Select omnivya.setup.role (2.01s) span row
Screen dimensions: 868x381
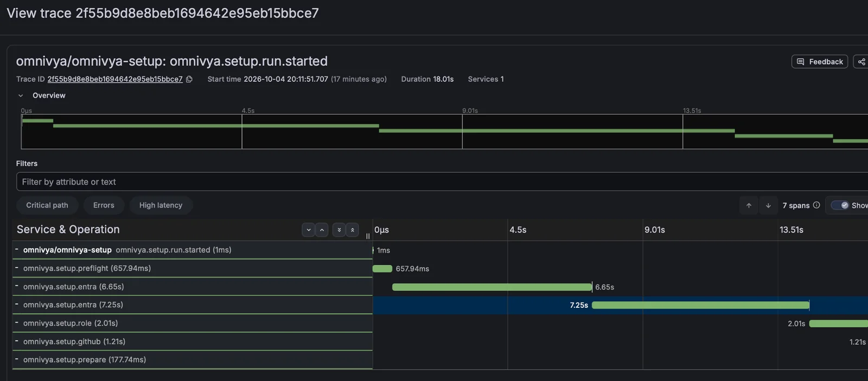coord(193,323)
